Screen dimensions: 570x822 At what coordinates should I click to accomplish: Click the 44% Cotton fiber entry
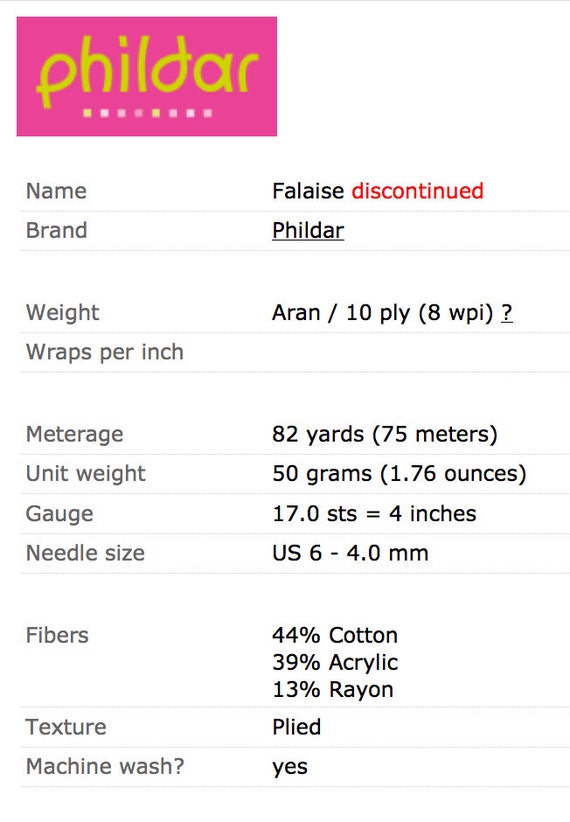click(335, 635)
